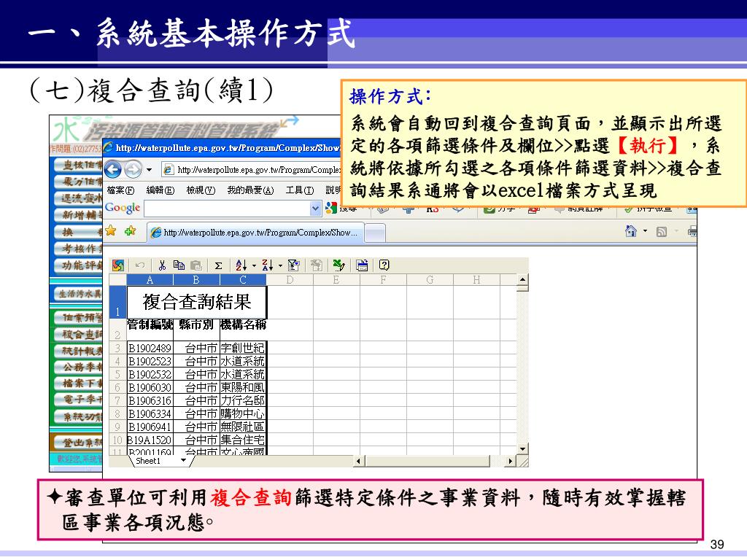Image resolution: width=747 pixels, height=560 pixels.
Task: Click the 統計報表 sidebar button in background window
Action: tap(77, 351)
